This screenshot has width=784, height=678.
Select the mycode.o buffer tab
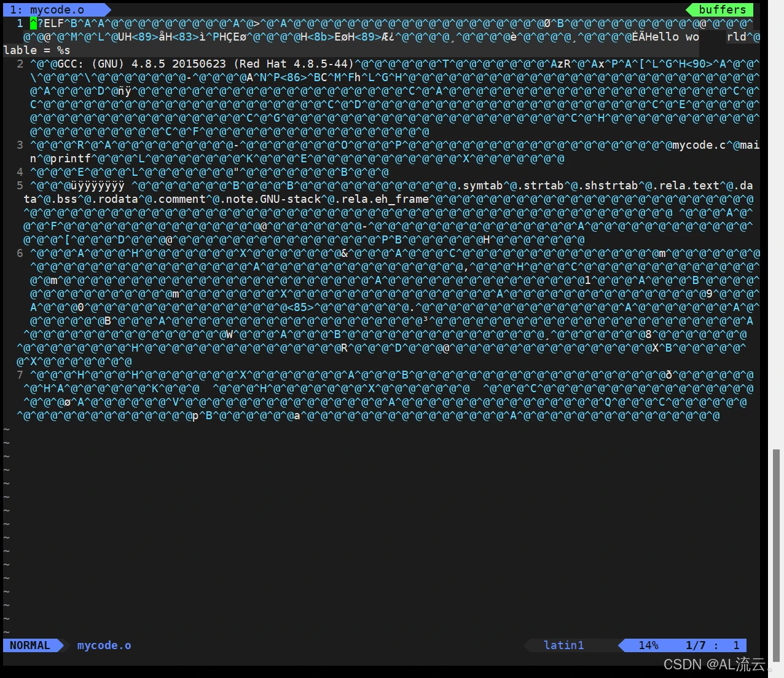point(55,9)
